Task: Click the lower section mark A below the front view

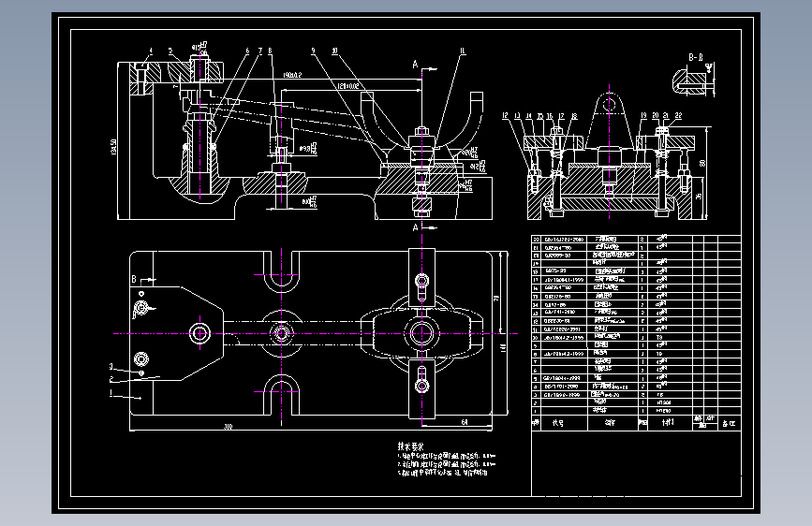Action: point(415,227)
